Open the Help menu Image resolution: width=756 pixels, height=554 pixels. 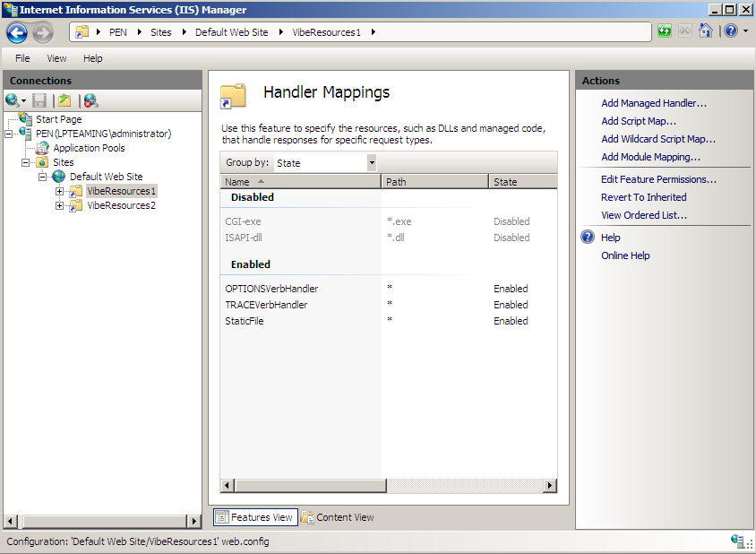(92, 58)
